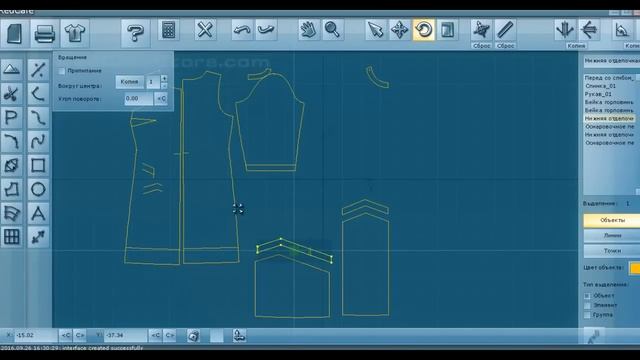Select the hand pan tool
This screenshot has height=360, width=640.
(309, 30)
